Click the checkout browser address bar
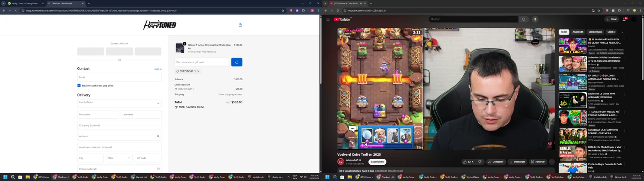 tap(150, 11)
